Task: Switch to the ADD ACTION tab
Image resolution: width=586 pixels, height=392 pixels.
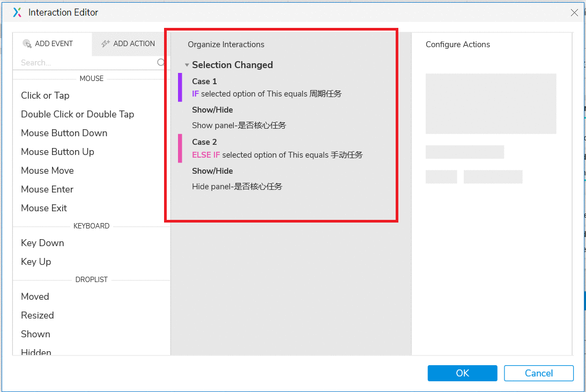Action: click(131, 44)
